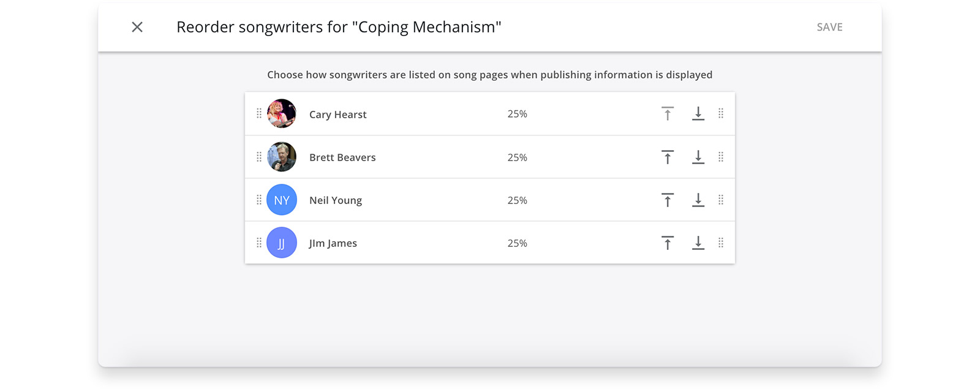Viewport: 980px width, 389px height.
Task: Move JIm James to bottom
Action: [x=698, y=243]
